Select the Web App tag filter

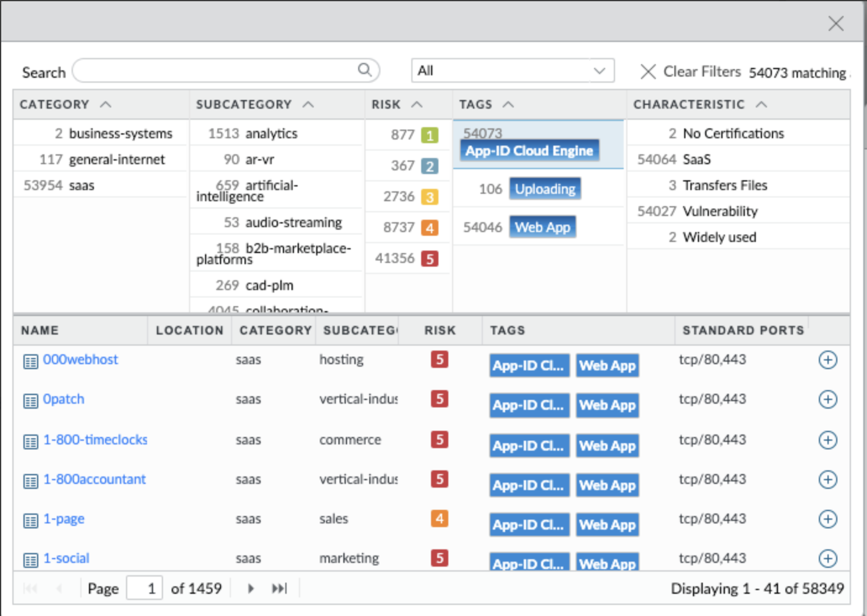tap(543, 227)
